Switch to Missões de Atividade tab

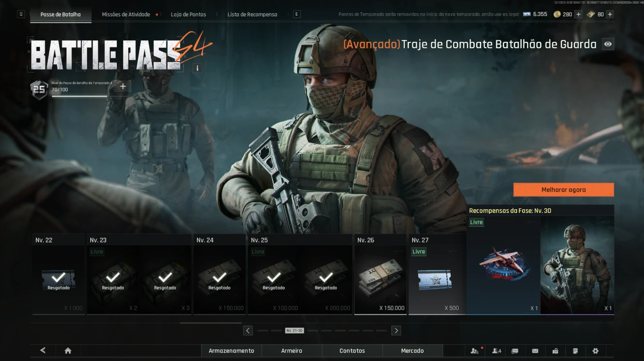point(126,14)
